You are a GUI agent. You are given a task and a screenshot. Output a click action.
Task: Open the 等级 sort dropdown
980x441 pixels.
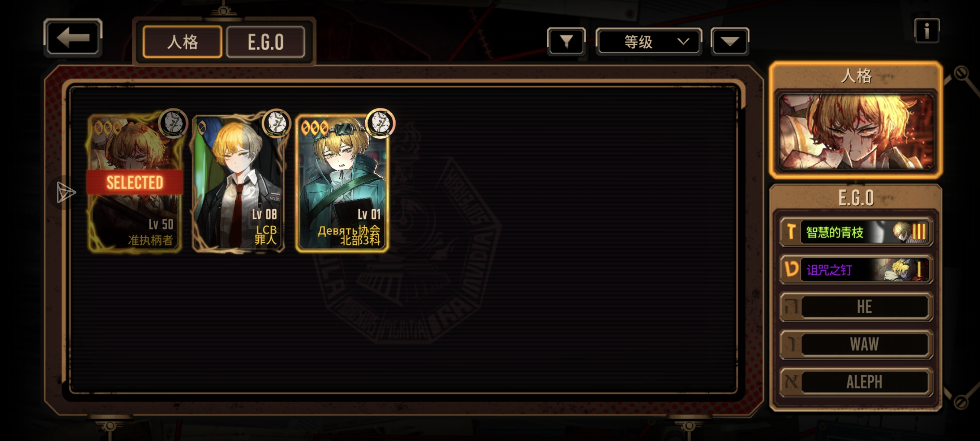(x=649, y=42)
